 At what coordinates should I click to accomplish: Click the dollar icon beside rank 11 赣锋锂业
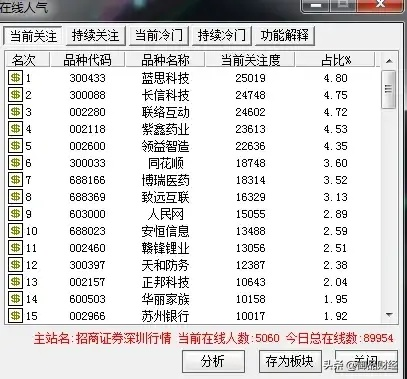tap(15, 248)
